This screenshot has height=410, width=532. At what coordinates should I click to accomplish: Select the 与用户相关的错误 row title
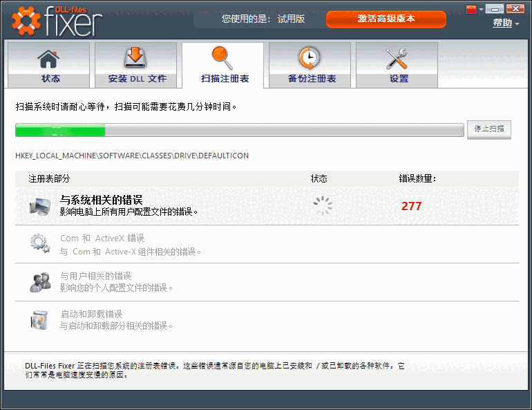95,276
